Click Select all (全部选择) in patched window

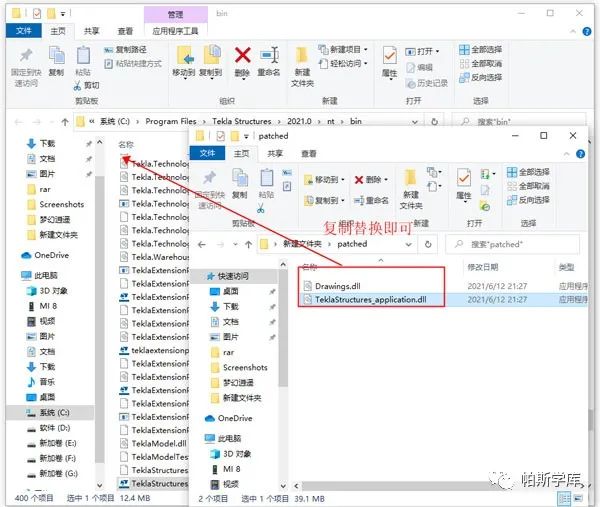coord(528,172)
